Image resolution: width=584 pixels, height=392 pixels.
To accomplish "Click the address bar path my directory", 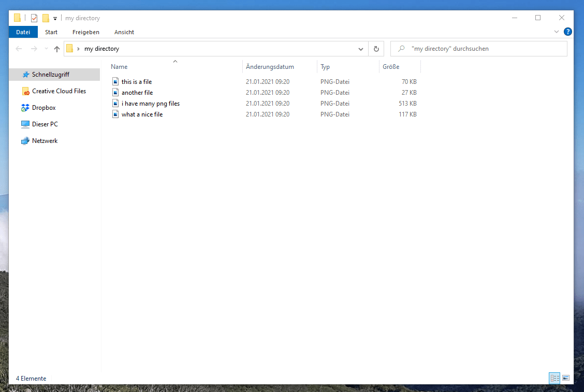I will click(x=101, y=49).
